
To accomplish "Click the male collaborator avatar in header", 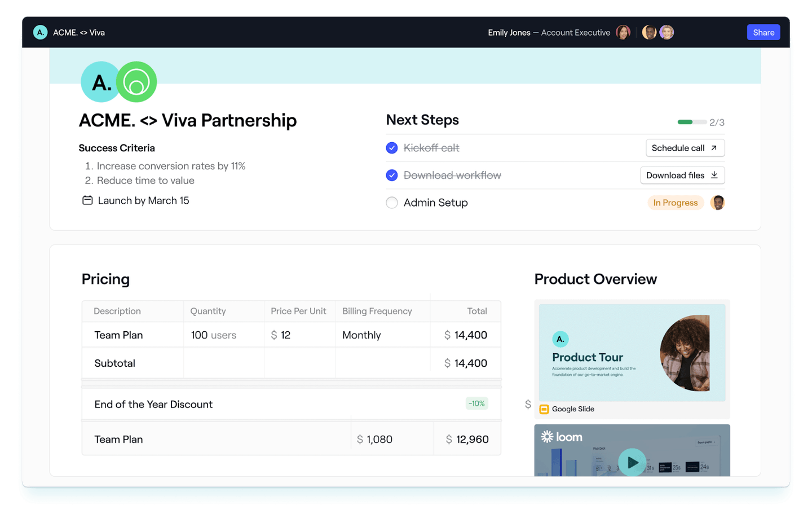I will click(650, 32).
